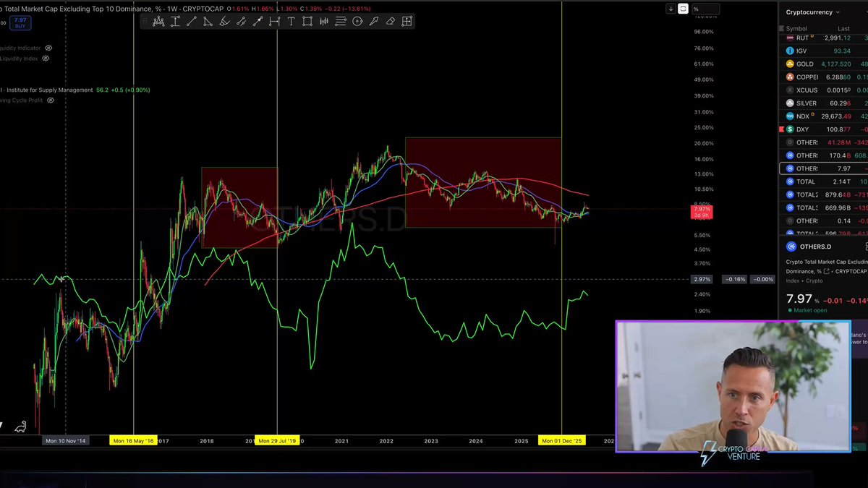Toggle visibility of Cycle Profit indicator
This screenshot has height=488, width=868.
pyautogui.click(x=50, y=100)
